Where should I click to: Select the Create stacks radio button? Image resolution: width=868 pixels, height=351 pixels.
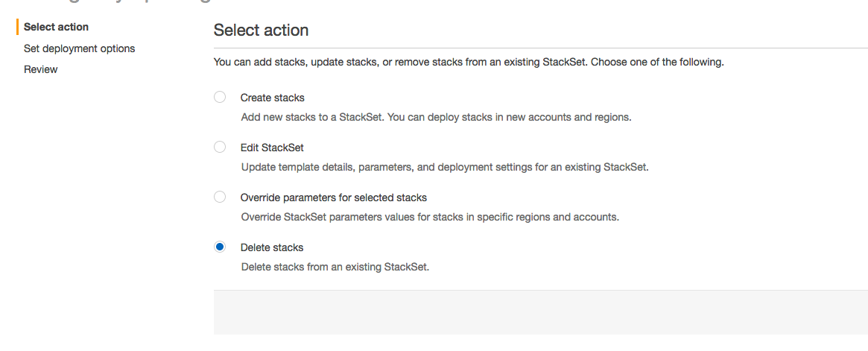point(220,98)
